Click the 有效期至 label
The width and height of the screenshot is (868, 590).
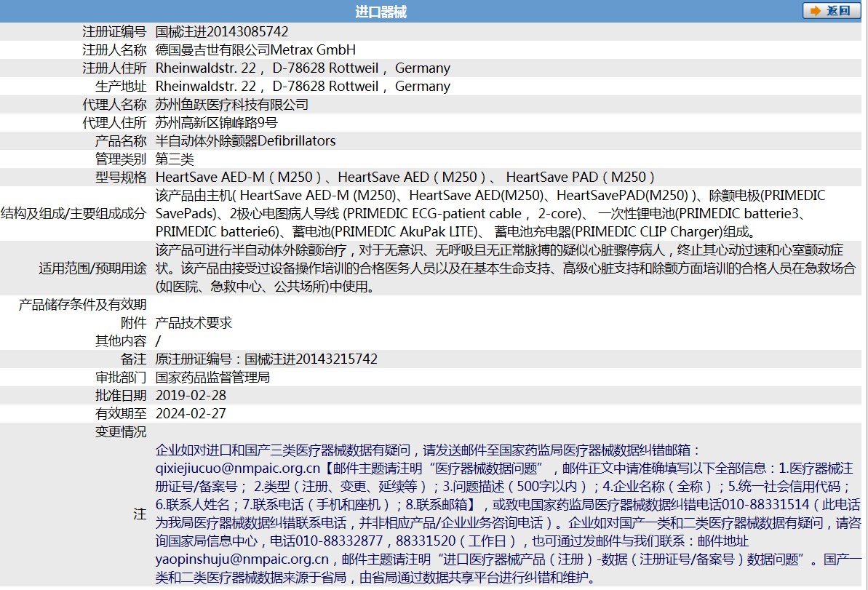(x=121, y=414)
